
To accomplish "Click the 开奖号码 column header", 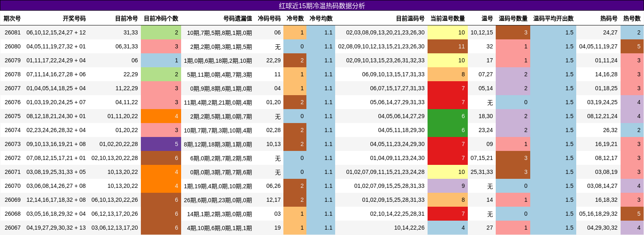I will [x=74, y=18].
